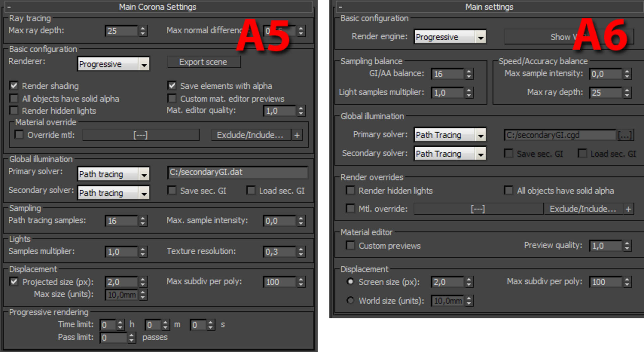Click the plus button beside A6 Exclude/Include
This screenshot has width=644, height=352.
628,209
